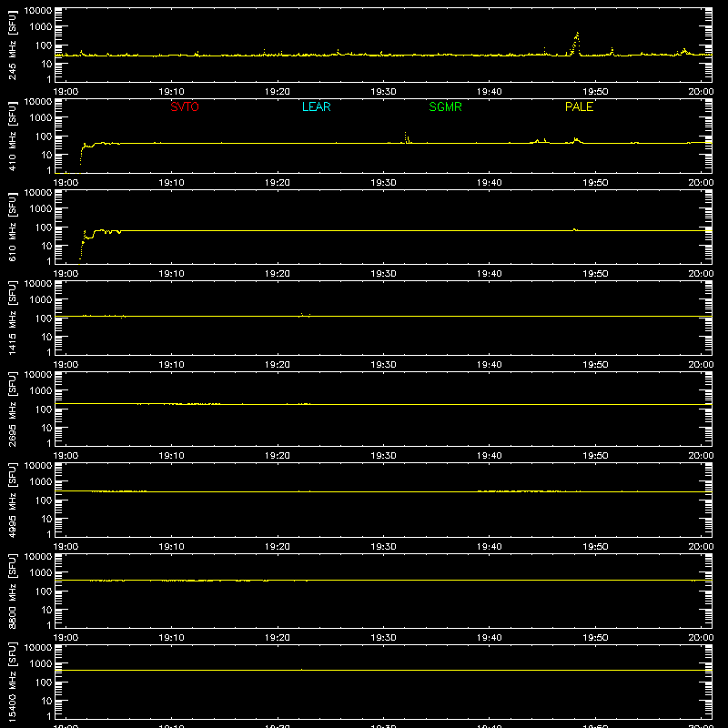Select the 1415 MHz [SFU] axis title
This screenshot has height=728, width=728.
point(13,318)
